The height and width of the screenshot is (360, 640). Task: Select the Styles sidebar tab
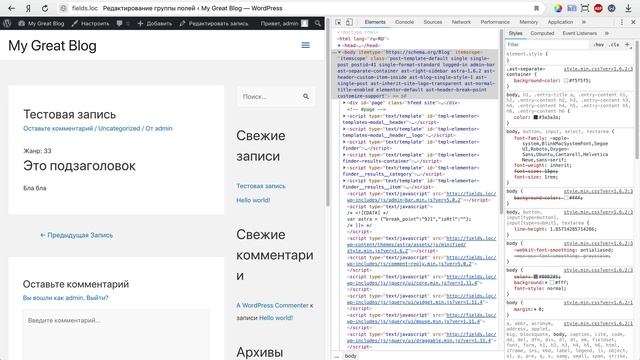tap(515, 33)
